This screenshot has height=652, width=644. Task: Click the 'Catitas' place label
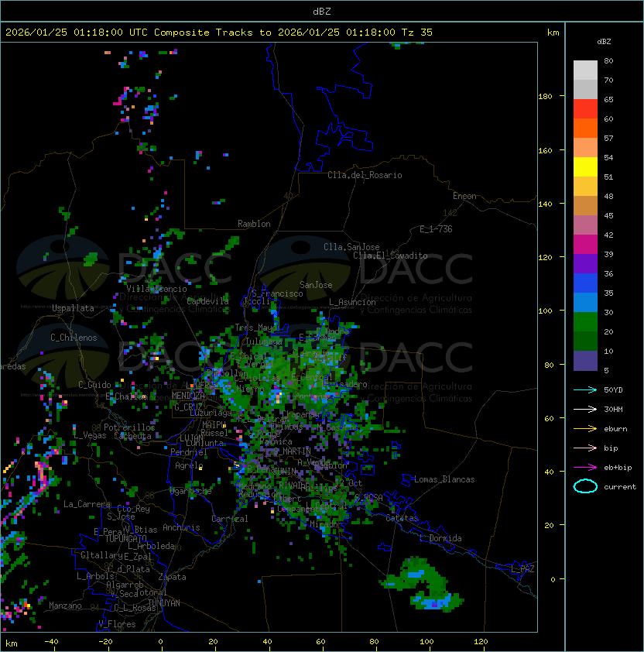[x=402, y=519]
